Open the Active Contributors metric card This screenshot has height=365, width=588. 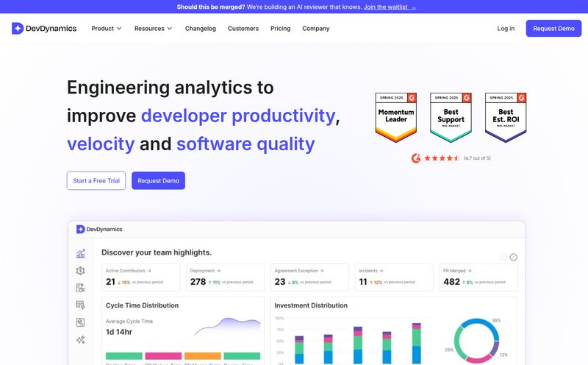pyautogui.click(x=140, y=277)
